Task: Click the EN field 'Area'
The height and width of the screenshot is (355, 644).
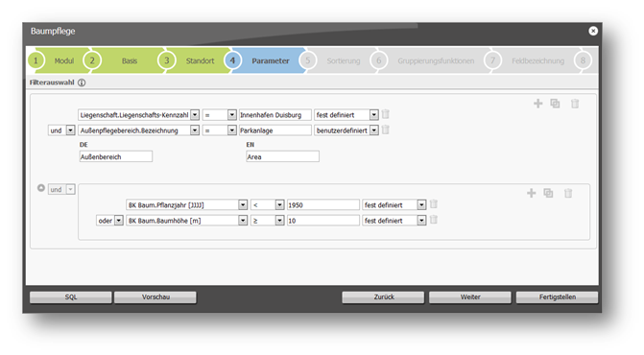Action: coord(282,156)
